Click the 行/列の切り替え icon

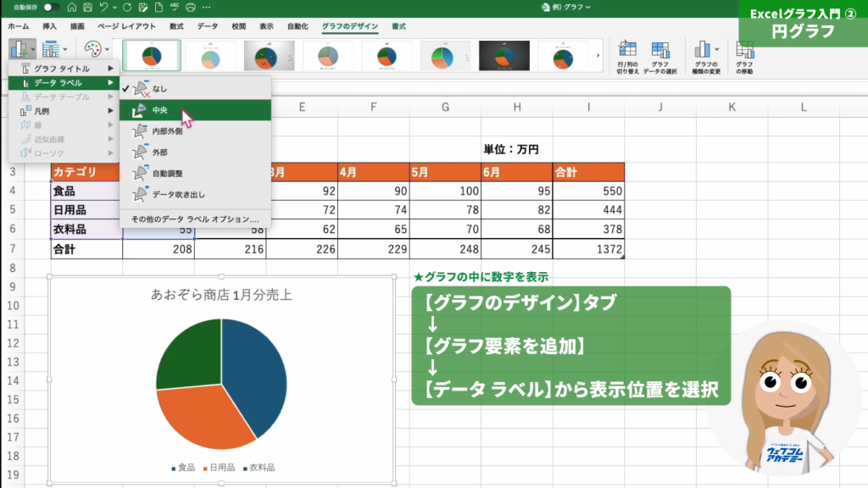point(627,56)
